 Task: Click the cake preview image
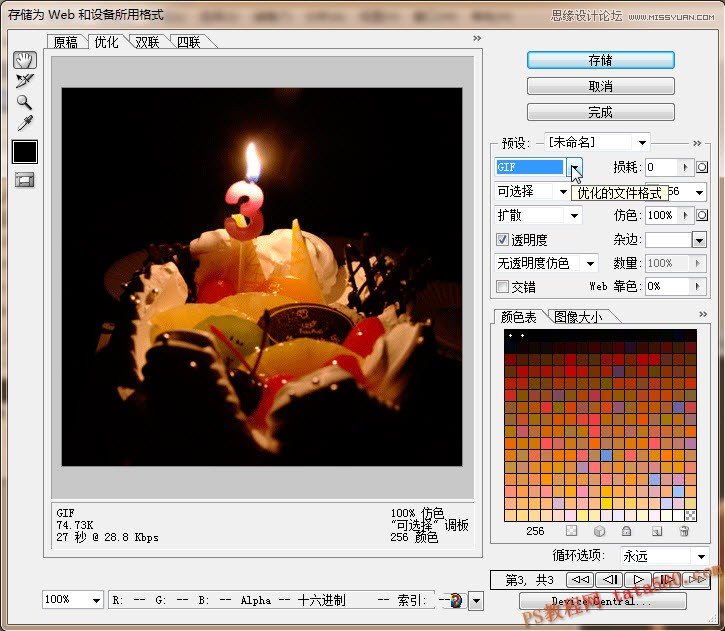pyautogui.click(x=262, y=276)
